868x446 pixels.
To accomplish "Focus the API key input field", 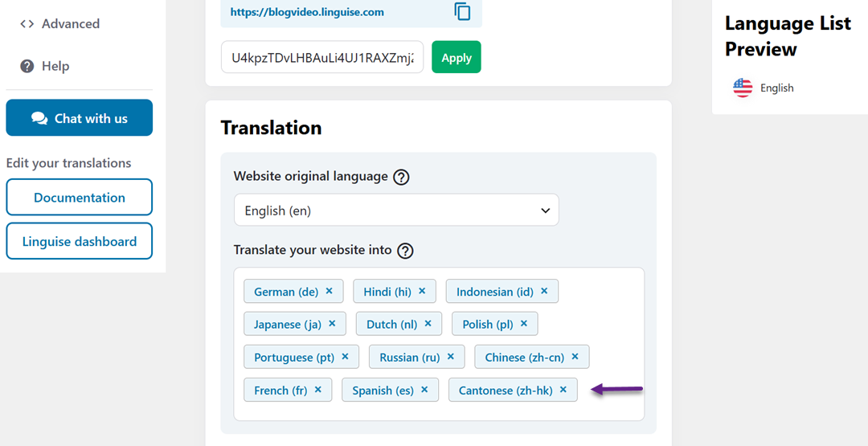I will coord(322,57).
